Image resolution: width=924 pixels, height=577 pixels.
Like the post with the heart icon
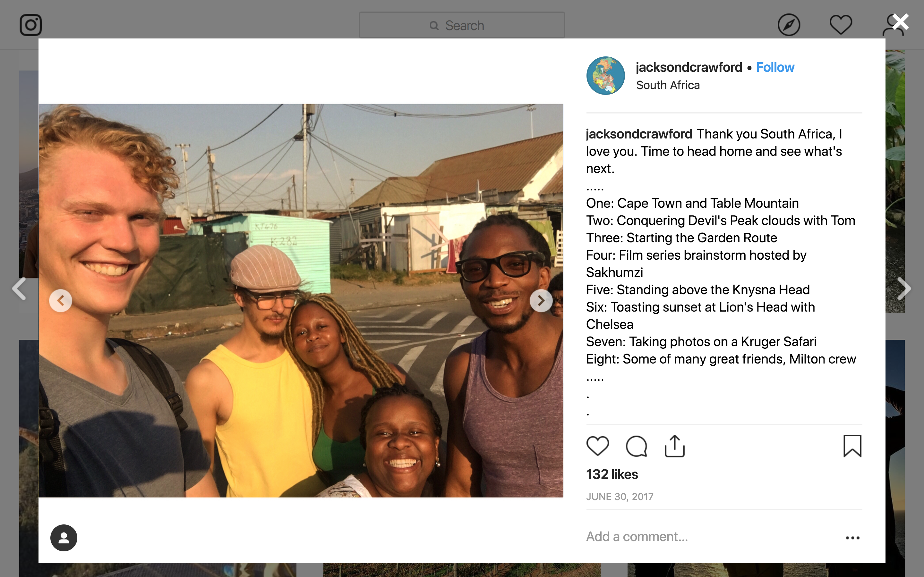tap(597, 446)
